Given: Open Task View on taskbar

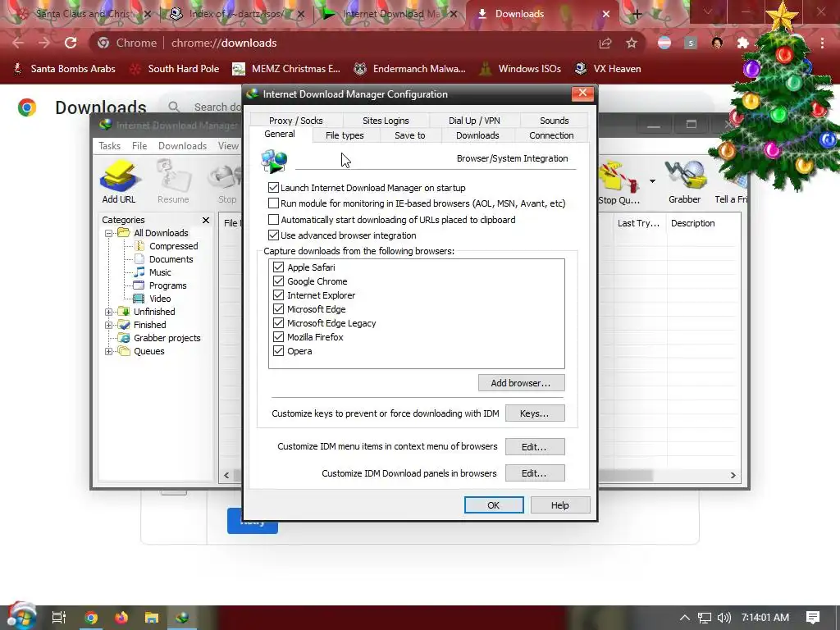Looking at the screenshot, I should click(x=58, y=618).
